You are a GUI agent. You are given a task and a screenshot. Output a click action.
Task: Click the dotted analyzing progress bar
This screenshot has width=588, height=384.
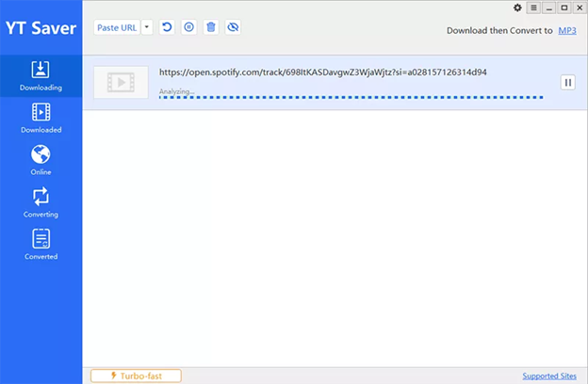pyautogui.click(x=351, y=97)
